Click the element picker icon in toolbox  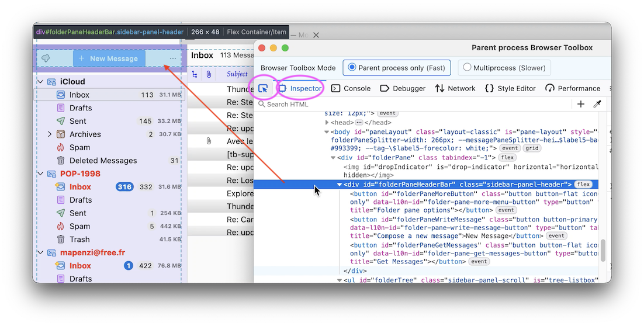(x=263, y=88)
